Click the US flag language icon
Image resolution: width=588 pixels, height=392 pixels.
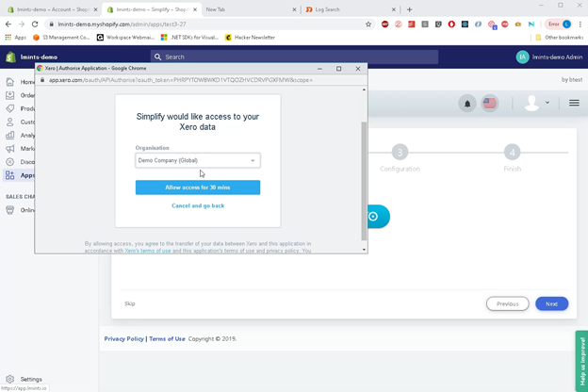coord(489,104)
